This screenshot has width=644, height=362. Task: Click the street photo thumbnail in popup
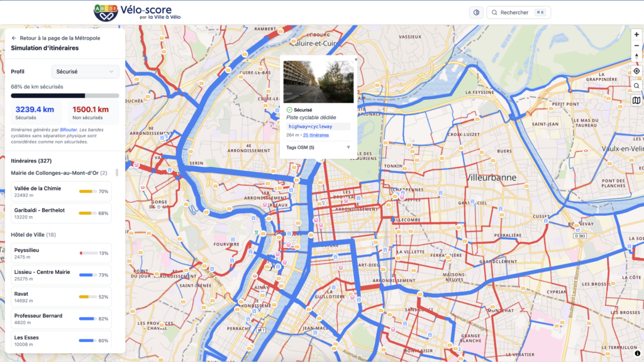[x=318, y=82]
